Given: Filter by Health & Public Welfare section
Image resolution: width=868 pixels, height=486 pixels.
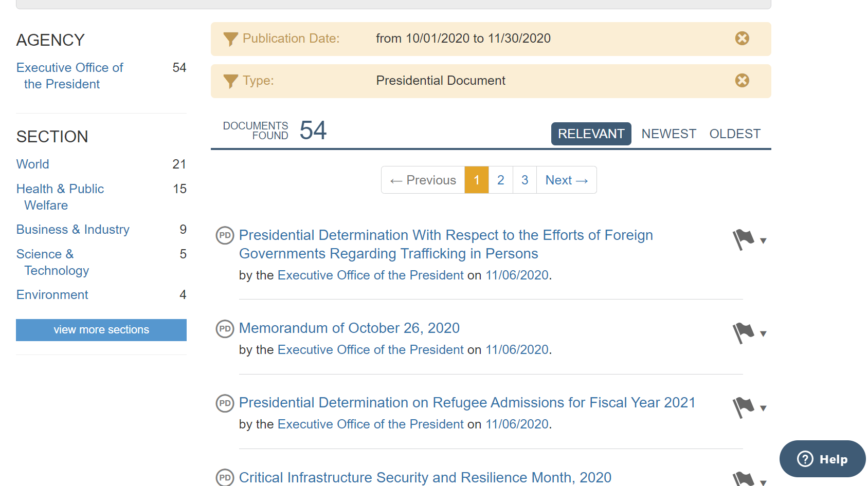Looking at the screenshot, I should [60, 197].
